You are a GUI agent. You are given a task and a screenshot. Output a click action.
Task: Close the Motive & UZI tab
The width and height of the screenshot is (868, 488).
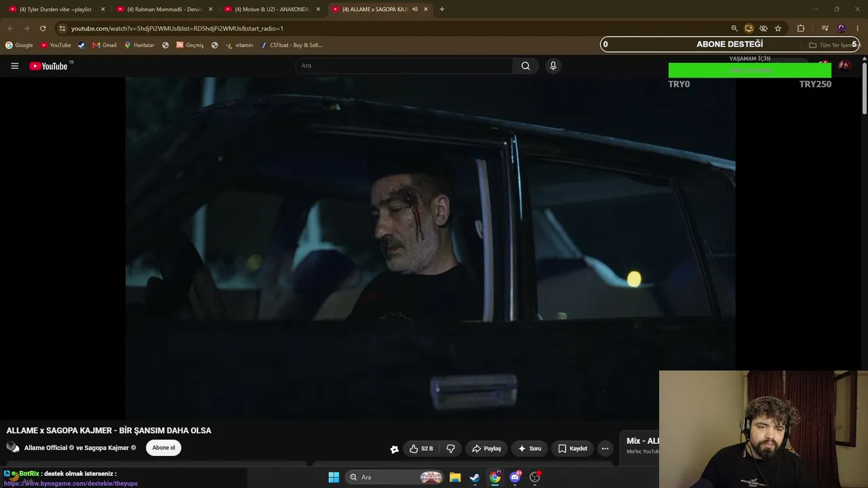point(318,9)
